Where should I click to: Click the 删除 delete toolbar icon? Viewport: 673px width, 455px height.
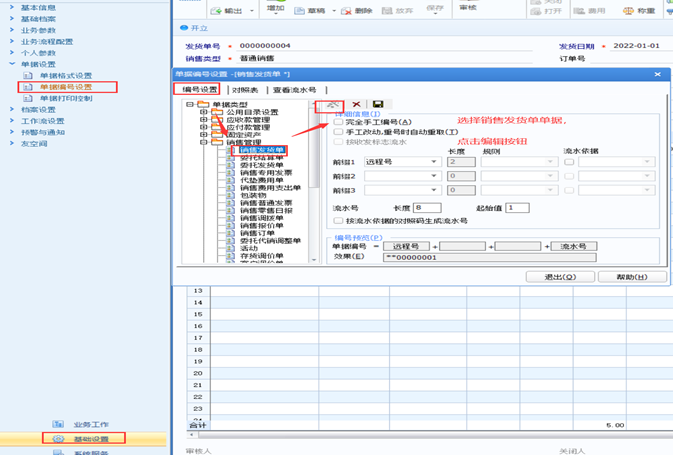(346, 11)
